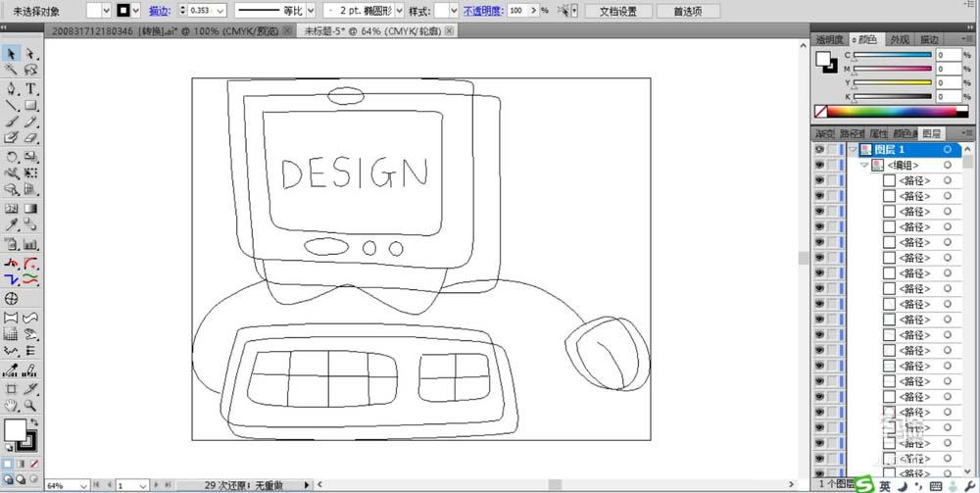Choose the Blob Brush tool

(x=11, y=137)
